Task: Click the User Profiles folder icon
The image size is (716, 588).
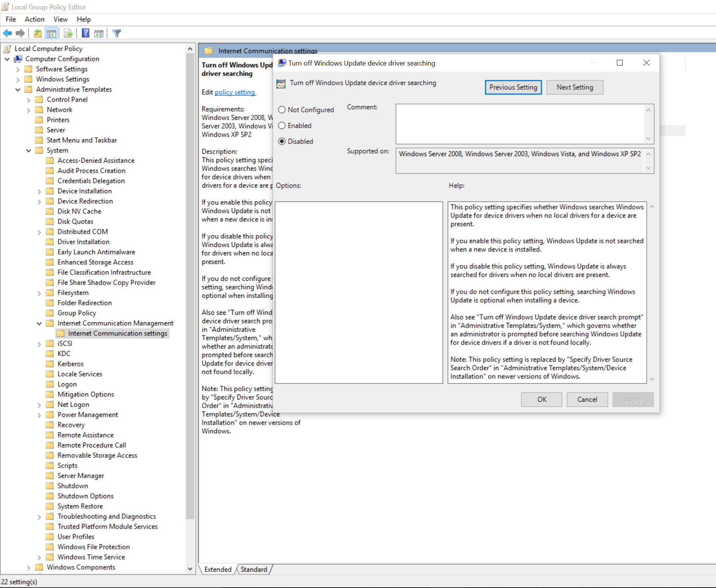Action: click(50, 536)
